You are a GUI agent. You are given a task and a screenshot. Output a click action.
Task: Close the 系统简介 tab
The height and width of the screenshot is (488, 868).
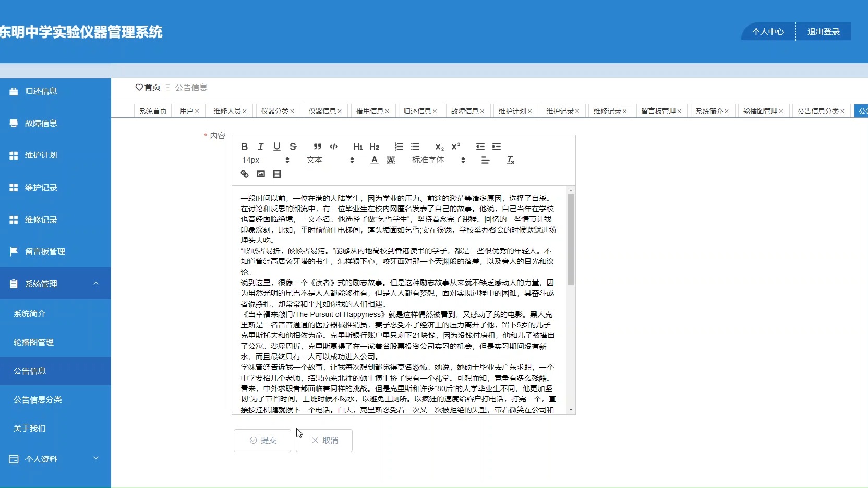click(x=727, y=111)
